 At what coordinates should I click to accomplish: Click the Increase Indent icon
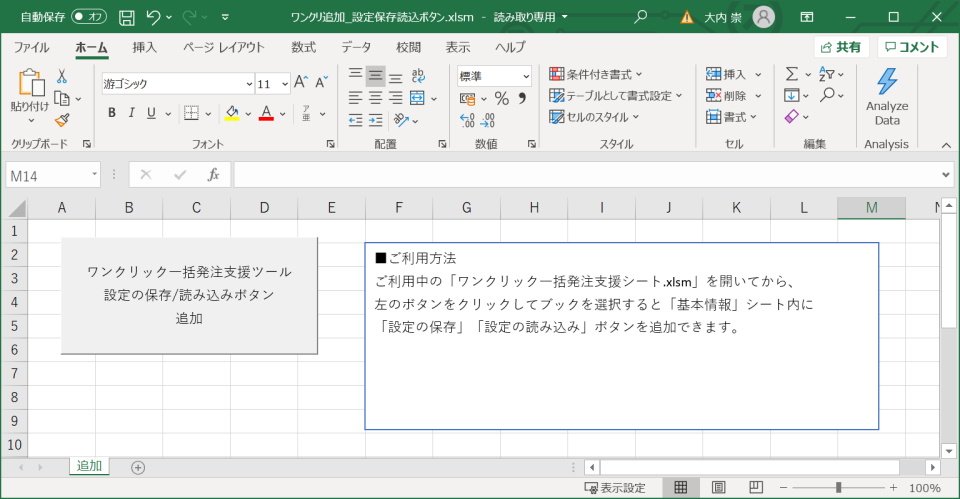(x=375, y=120)
